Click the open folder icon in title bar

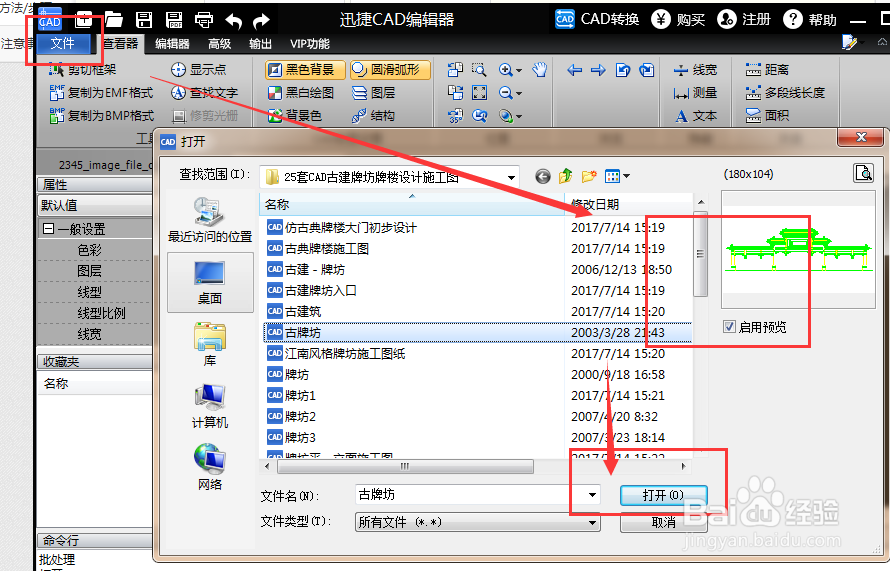(114, 20)
